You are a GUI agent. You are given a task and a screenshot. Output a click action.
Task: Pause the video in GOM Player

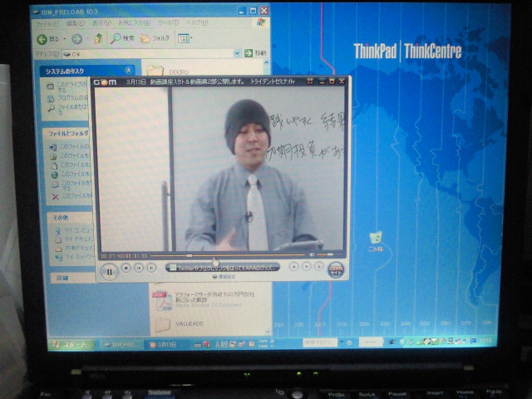(109, 272)
